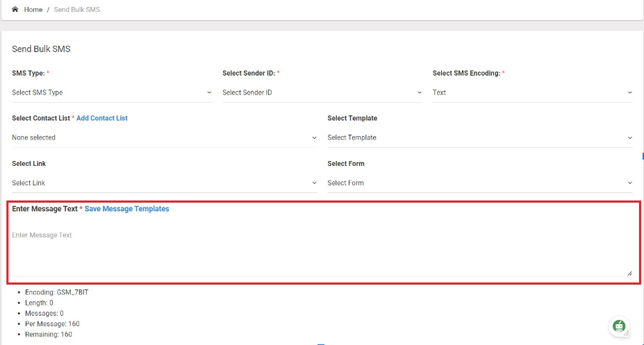The height and width of the screenshot is (345, 644).
Task: Expand the SMS Encoding Text dropdown
Action: (533, 93)
